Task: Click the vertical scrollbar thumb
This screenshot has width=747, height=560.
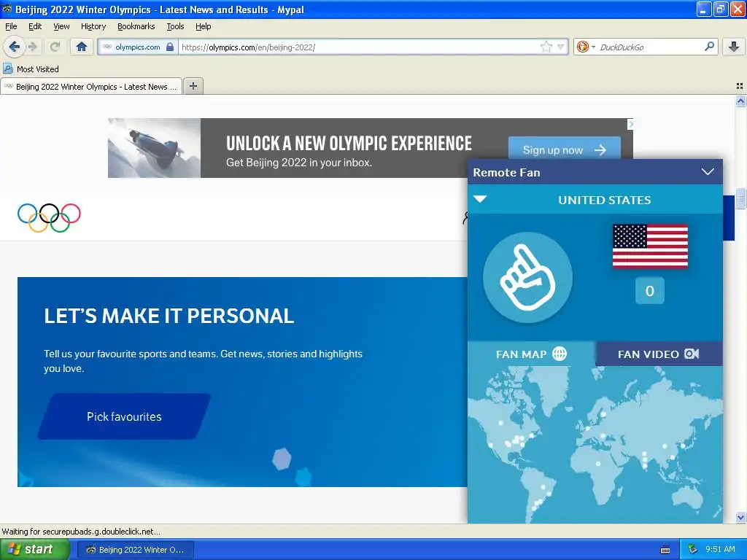Action: pyautogui.click(x=740, y=198)
